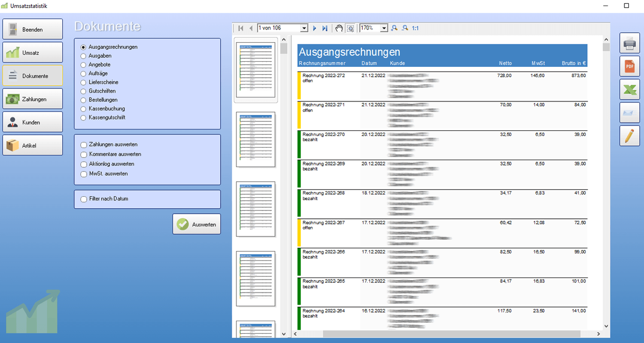Click the Rechnung 2022-264 entry
The width and height of the screenshot is (644, 343).
click(x=324, y=311)
